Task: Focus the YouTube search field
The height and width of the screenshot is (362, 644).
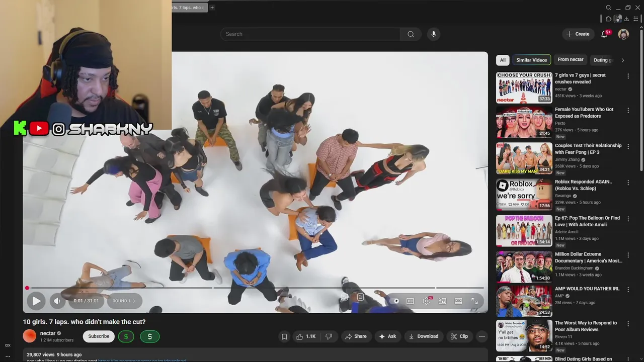Action: [310, 34]
